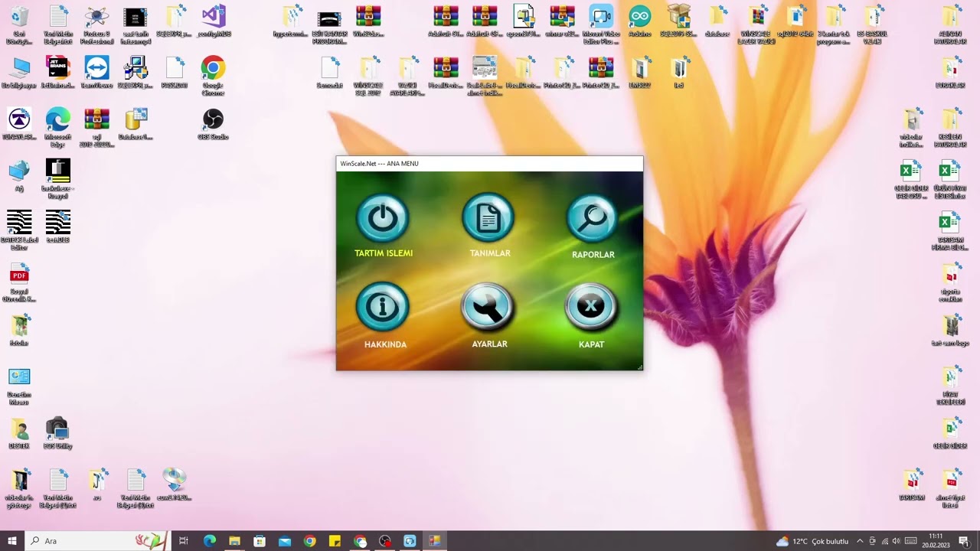Click the AYARLAR label
The width and height of the screenshot is (980, 551).
click(489, 344)
